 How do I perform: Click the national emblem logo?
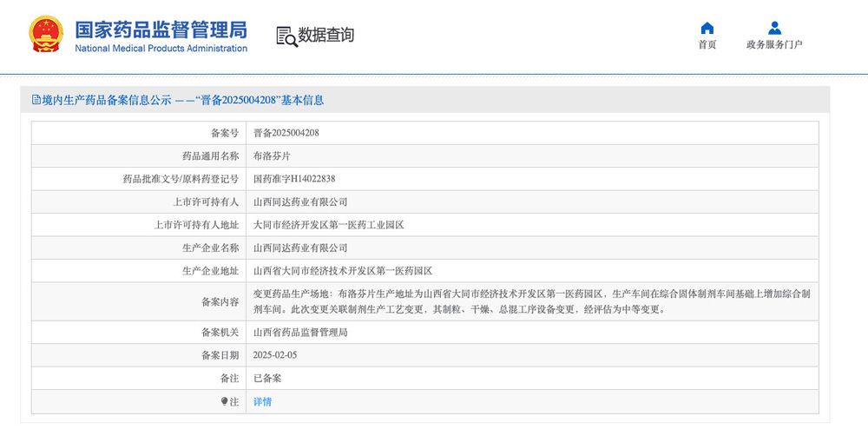coord(46,34)
